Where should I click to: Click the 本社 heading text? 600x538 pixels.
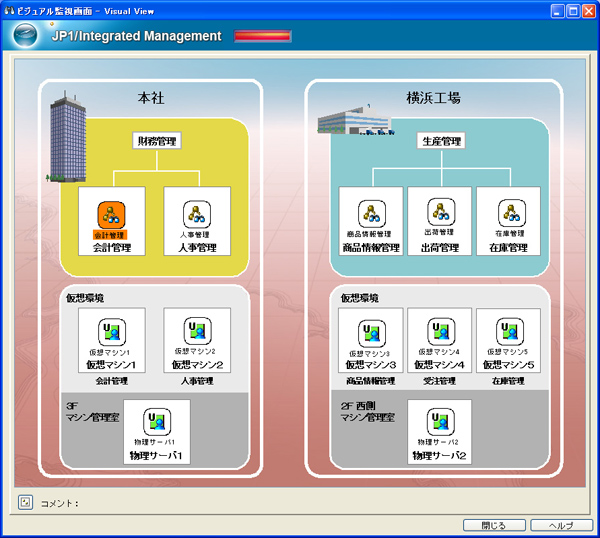(151, 98)
